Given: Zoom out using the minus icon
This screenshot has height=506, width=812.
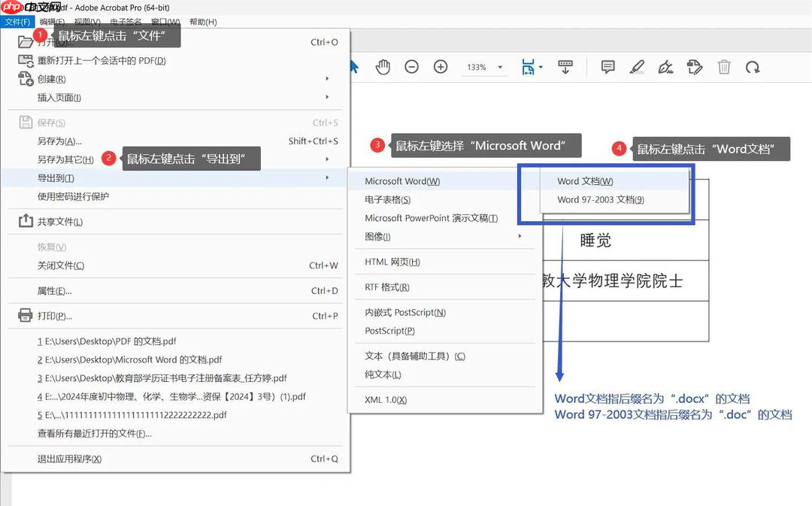Looking at the screenshot, I should point(411,66).
